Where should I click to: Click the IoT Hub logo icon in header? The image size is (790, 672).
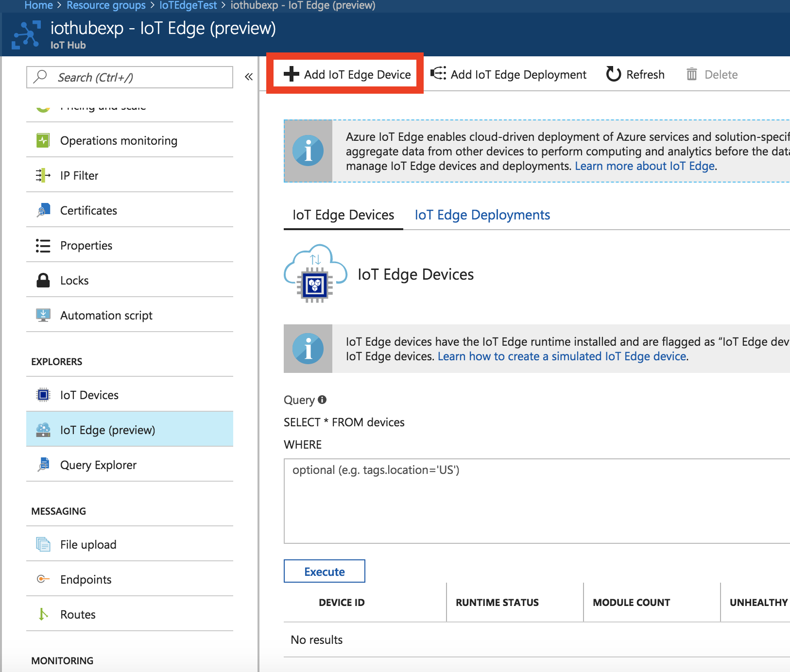click(26, 35)
